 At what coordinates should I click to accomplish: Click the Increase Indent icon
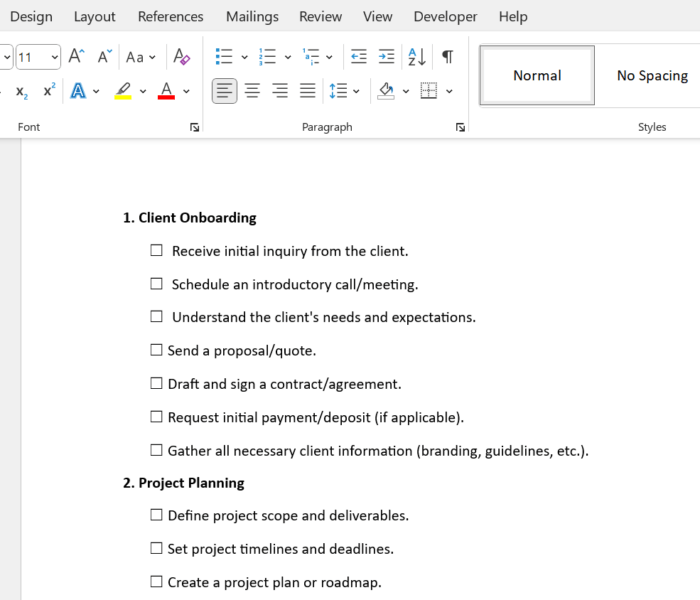tap(387, 57)
